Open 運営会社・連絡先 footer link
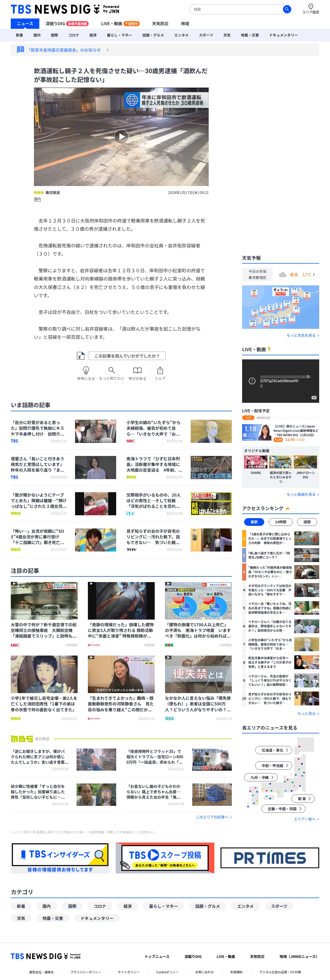This screenshot has height=980, width=330. 41,972
